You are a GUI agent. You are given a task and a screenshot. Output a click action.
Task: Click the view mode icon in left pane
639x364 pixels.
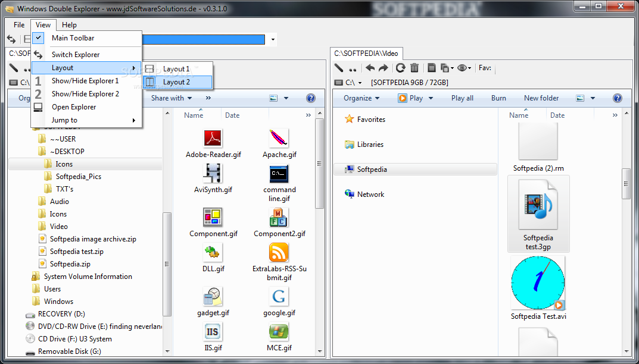pos(273,98)
